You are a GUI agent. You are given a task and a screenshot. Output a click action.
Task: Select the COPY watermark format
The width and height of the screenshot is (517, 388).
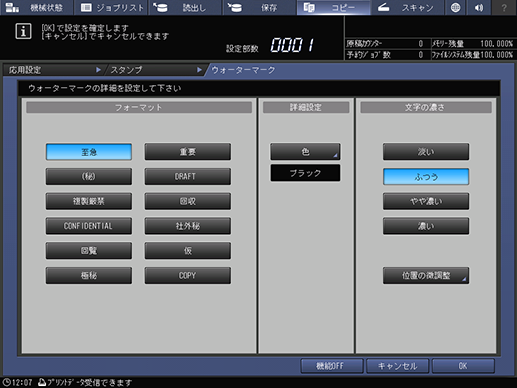pos(188,275)
